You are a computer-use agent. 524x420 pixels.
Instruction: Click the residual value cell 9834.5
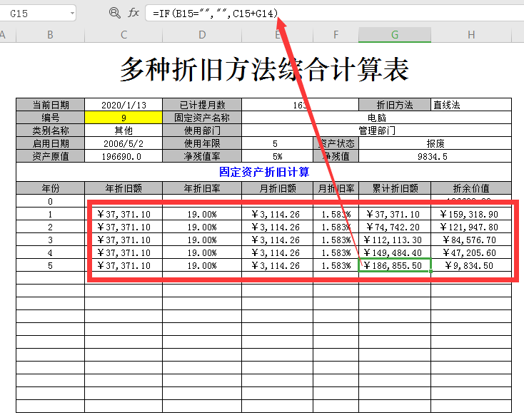tap(435, 156)
